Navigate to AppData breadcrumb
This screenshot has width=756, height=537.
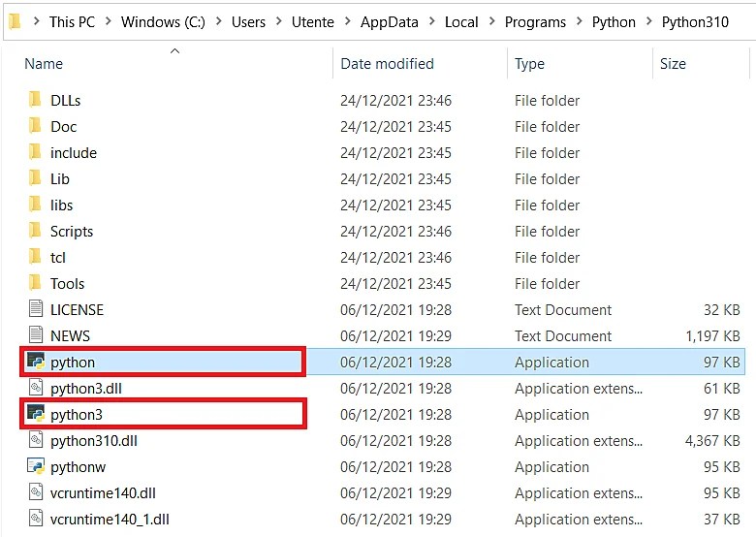390,21
